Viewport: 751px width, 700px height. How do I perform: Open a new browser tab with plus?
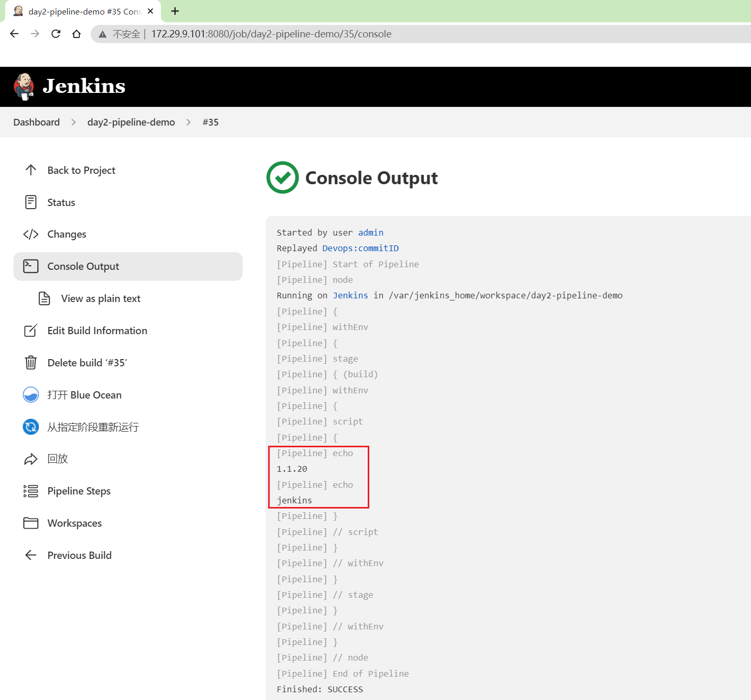[175, 11]
